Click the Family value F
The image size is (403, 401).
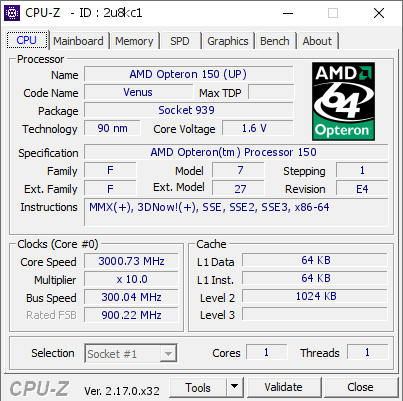110,170
